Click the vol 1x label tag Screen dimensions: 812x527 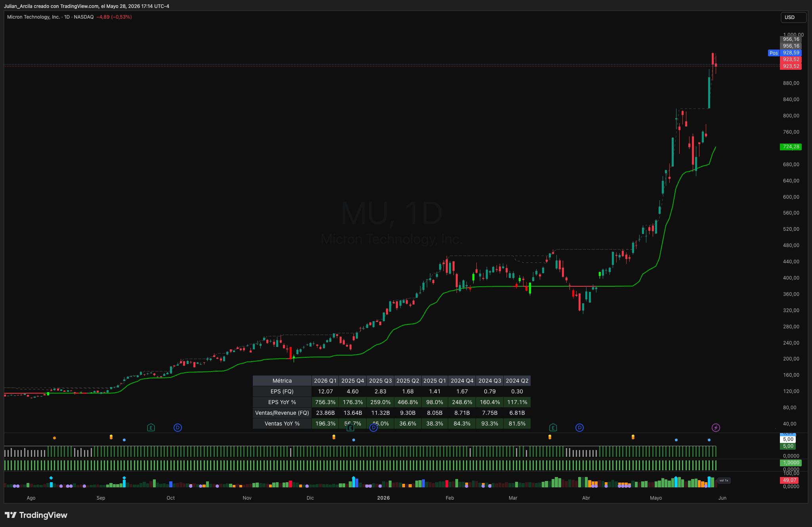coord(724,480)
